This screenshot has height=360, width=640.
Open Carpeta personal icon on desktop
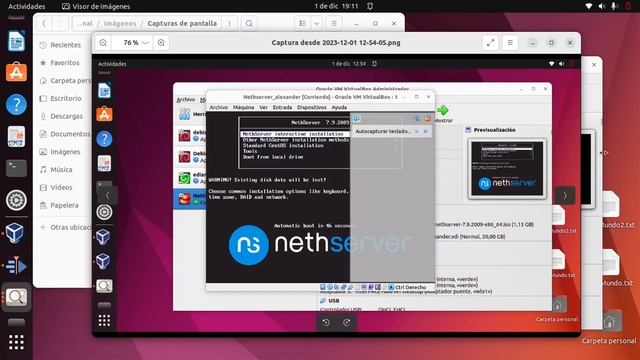pyautogui.click(x=609, y=327)
